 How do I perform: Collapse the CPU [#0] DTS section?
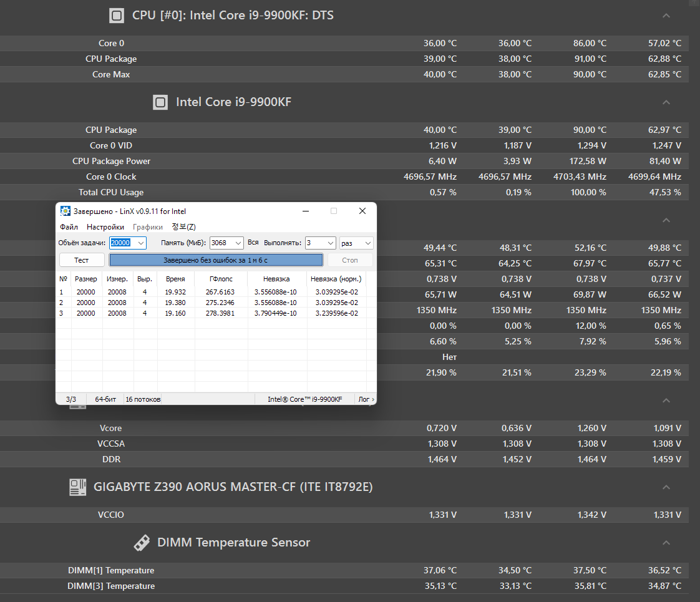tap(666, 16)
